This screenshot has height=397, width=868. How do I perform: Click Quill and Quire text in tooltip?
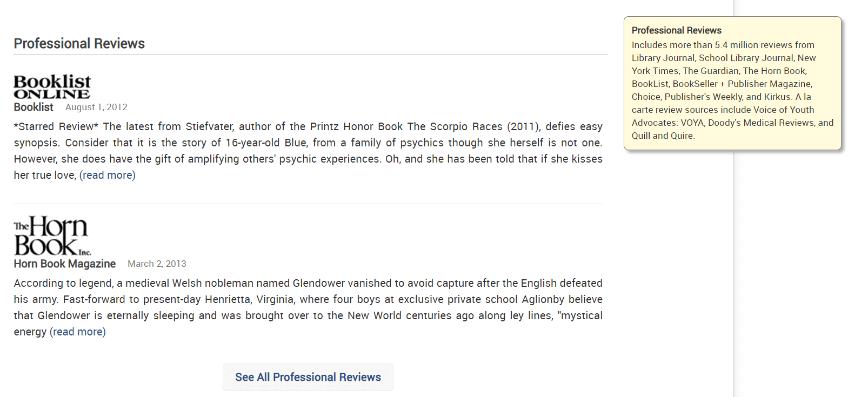[663, 136]
